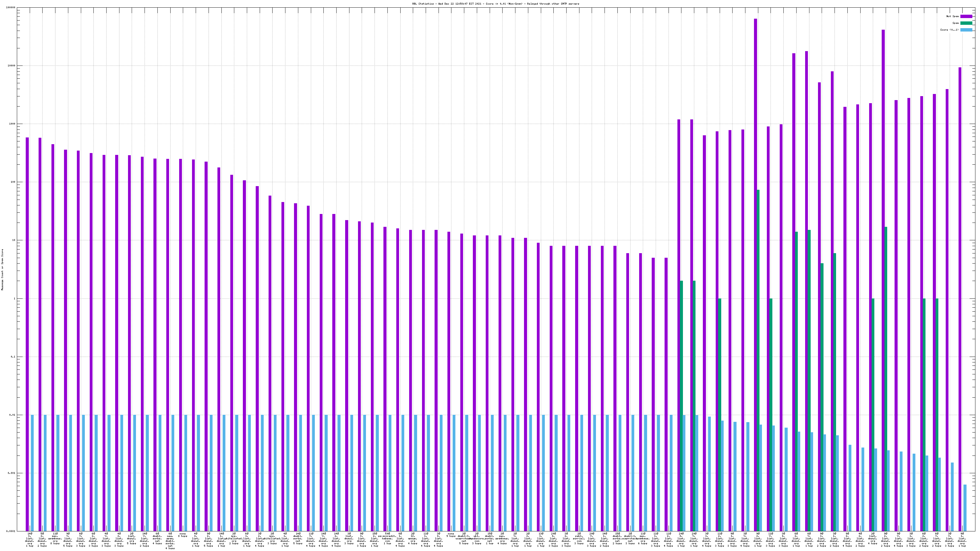Click the 'sa-accredit.habeas.com 1 hop' x-axis label
The width and height of the screenshot is (980, 551).
tap(387, 539)
